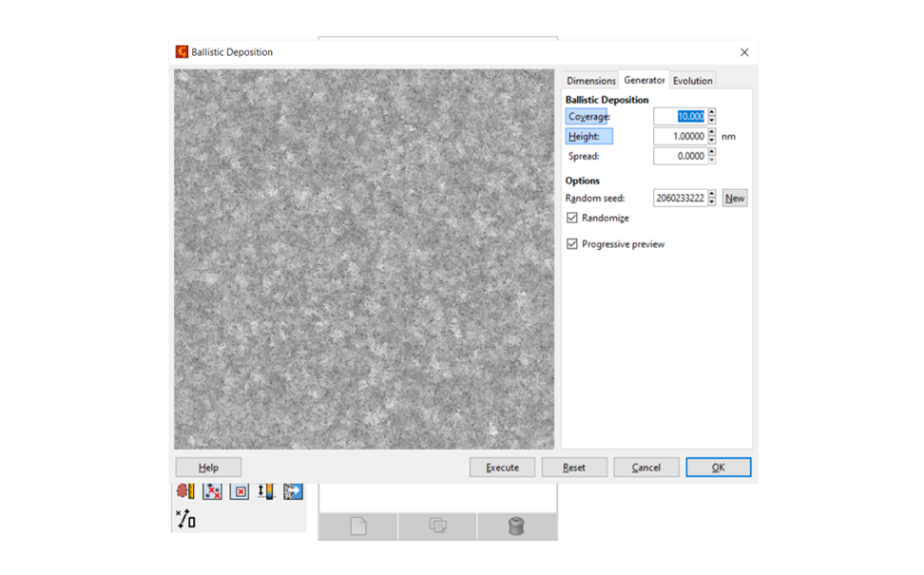924x575 pixels.
Task: Select the Generator tab
Action: coord(644,81)
